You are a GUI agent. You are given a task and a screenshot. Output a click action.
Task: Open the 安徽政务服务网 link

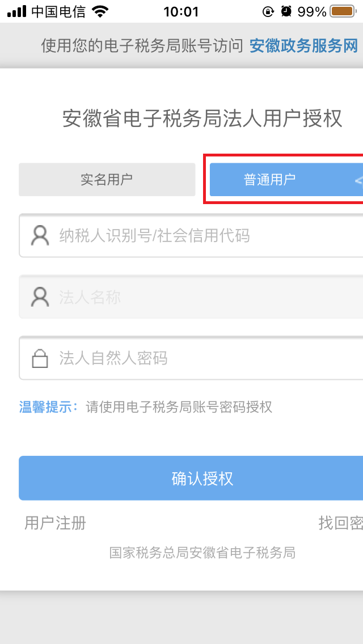[304, 46]
